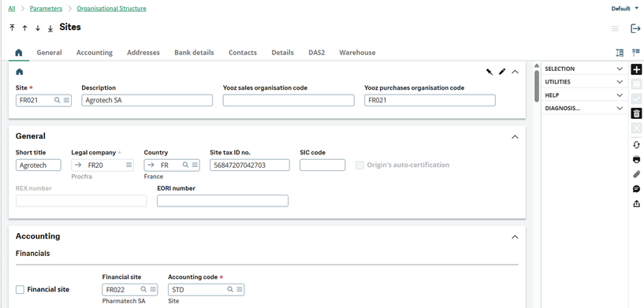Screen dimensions: 644x308
Task: Click the Short title field
Action: click(x=38, y=165)
